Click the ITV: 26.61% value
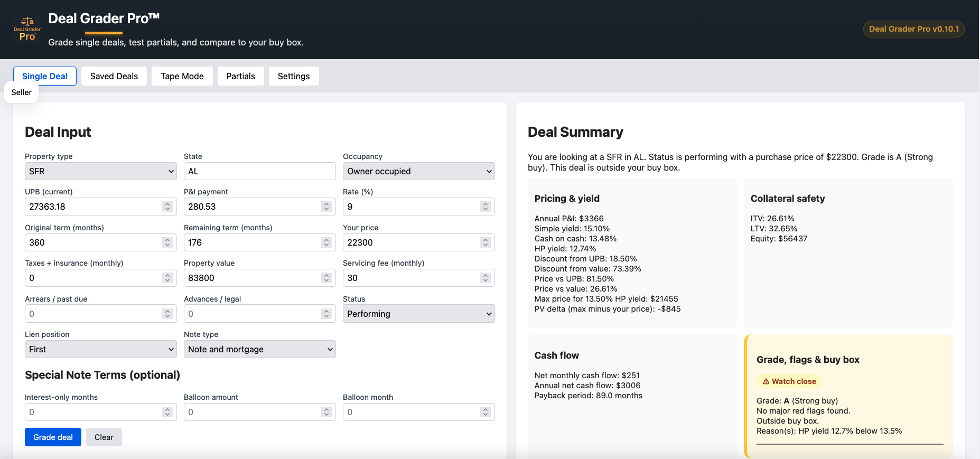 tap(772, 219)
